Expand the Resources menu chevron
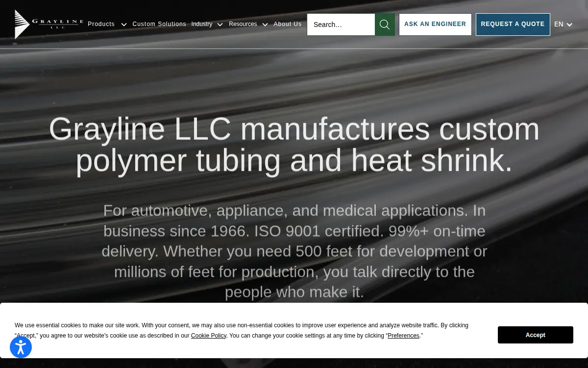Screen dimensions: 588x368 pos(265,25)
